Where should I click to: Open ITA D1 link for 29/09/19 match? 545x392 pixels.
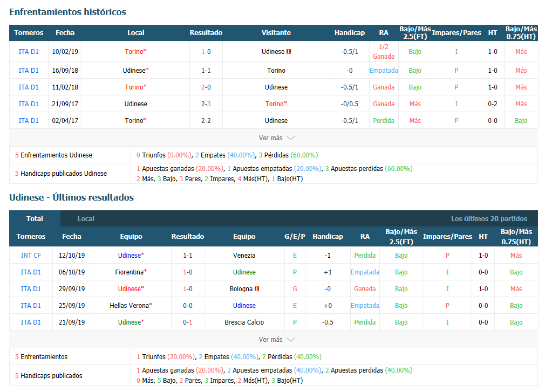click(31, 289)
